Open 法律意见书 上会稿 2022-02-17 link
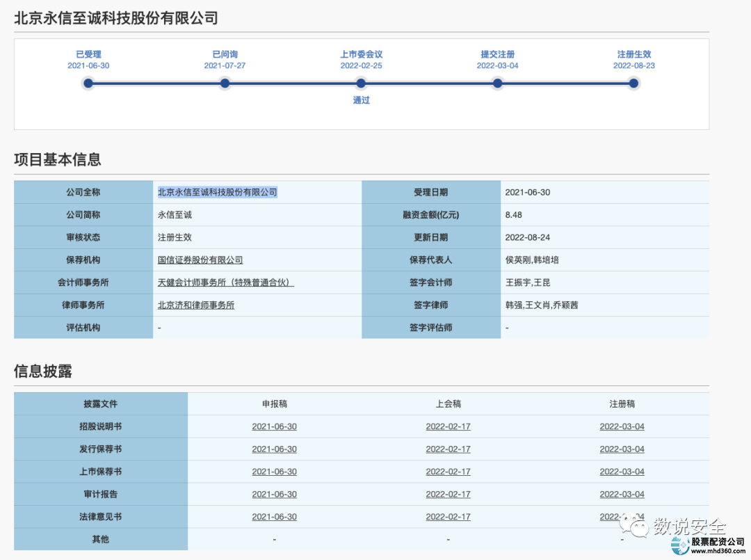This screenshot has height=560, width=751. click(449, 516)
